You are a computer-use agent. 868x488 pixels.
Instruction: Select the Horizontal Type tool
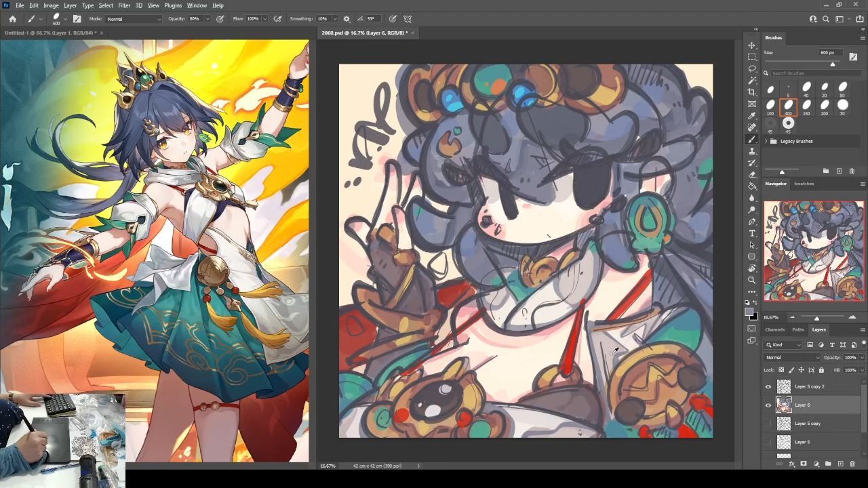click(x=751, y=233)
